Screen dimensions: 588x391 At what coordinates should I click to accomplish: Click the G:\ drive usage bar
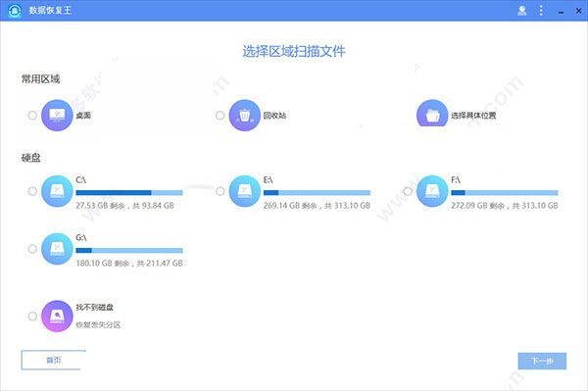[129, 251]
